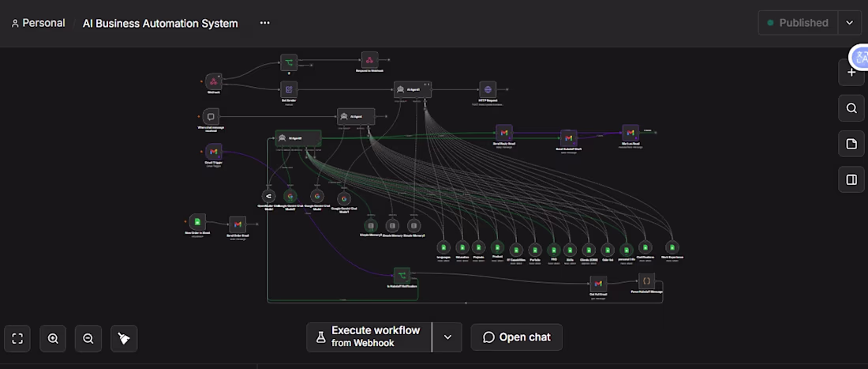
Task: Expand the chevron next to Published
Action: pos(850,23)
